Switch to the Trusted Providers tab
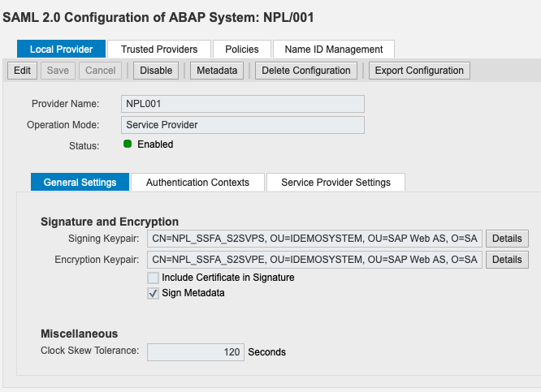This screenshot has width=541, height=392. coord(159,49)
